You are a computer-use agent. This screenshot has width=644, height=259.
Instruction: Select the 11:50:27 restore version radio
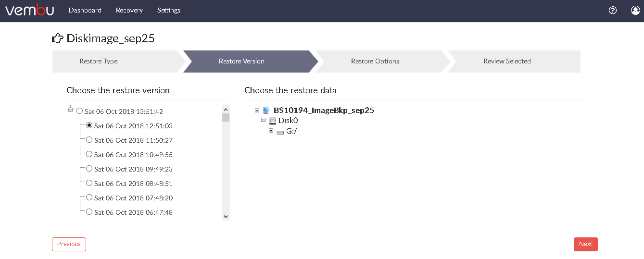[x=89, y=140]
